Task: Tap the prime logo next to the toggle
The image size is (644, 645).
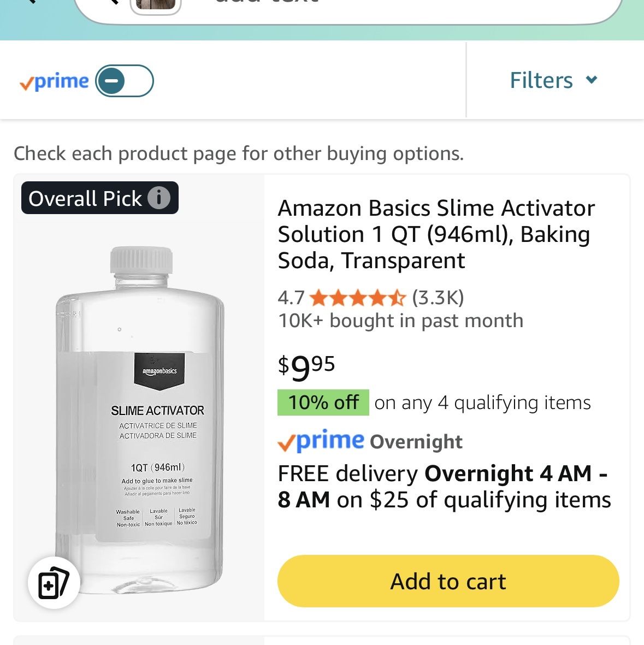Action: point(54,81)
